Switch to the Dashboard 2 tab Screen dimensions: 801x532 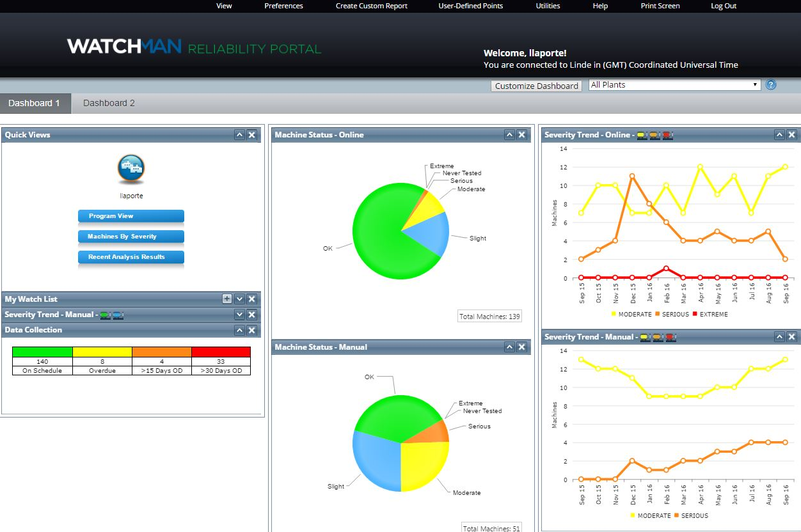(x=108, y=102)
